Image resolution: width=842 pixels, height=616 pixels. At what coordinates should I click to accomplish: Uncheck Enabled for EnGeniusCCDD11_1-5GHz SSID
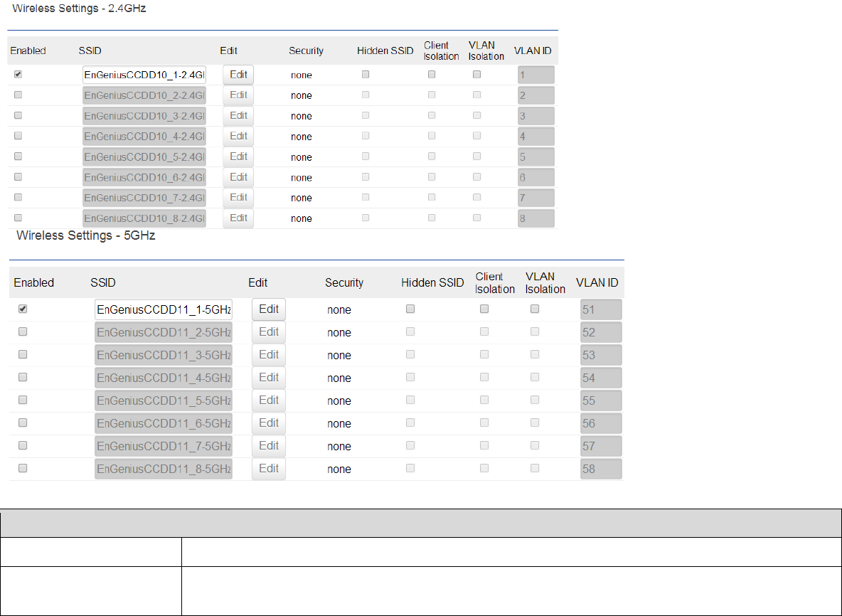(23, 309)
